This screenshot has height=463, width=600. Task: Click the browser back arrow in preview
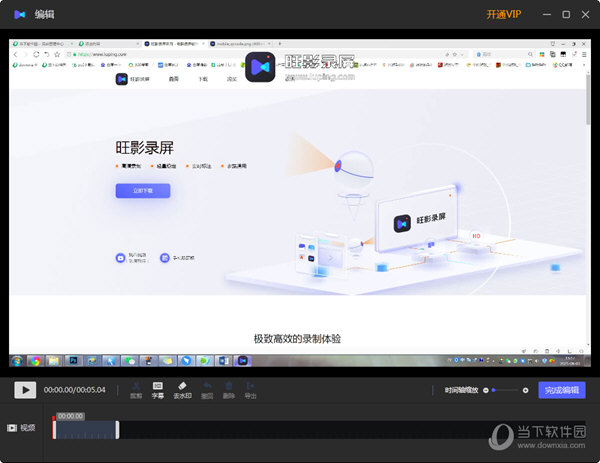[x=16, y=54]
